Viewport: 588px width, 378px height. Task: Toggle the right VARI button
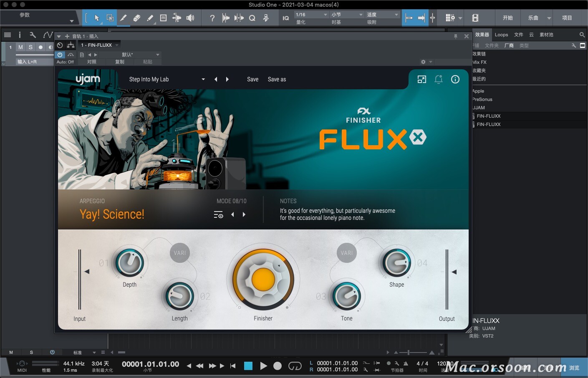[x=347, y=253]
